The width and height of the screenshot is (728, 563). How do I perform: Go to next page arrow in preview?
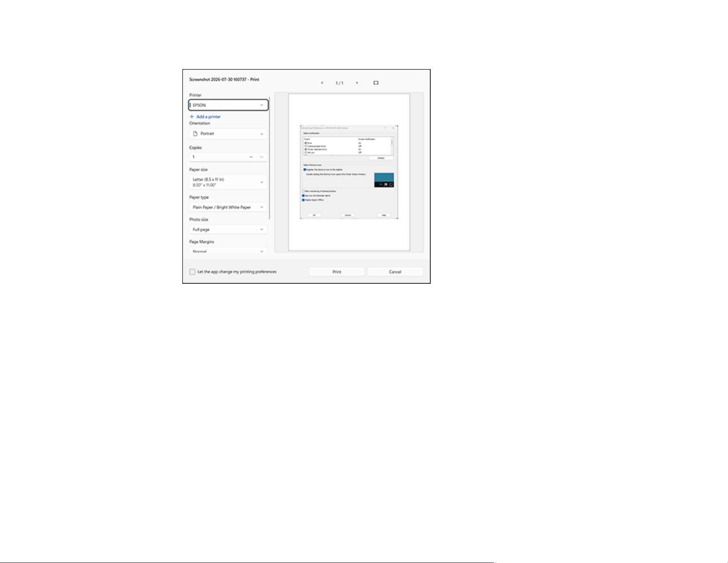(357, 83)
